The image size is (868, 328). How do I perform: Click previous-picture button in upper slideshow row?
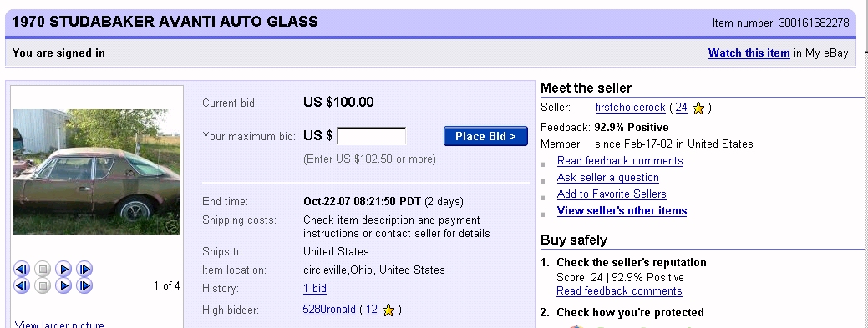(22, 270)
